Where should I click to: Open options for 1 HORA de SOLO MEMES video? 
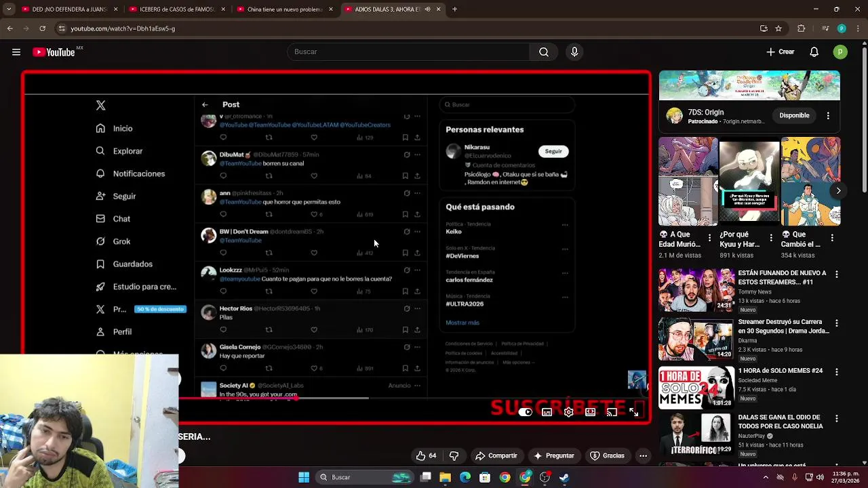point(837,372)
